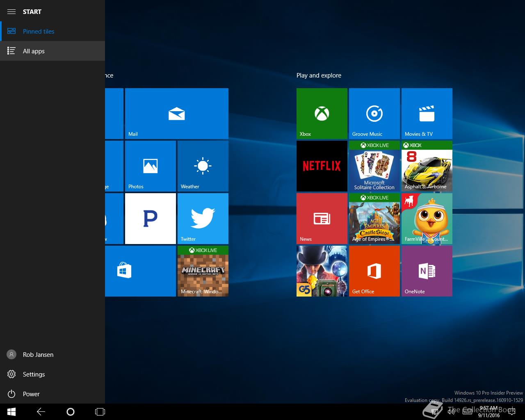Open the Pandora P tile
The image size is (525, 420).
point(151,219)
